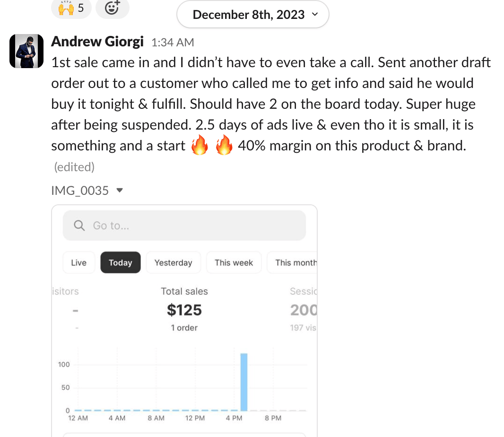Collapse the IMG_0035 attachment using its triangle
Viewport: 504px width, 437px height.
[x=120, y=191]
